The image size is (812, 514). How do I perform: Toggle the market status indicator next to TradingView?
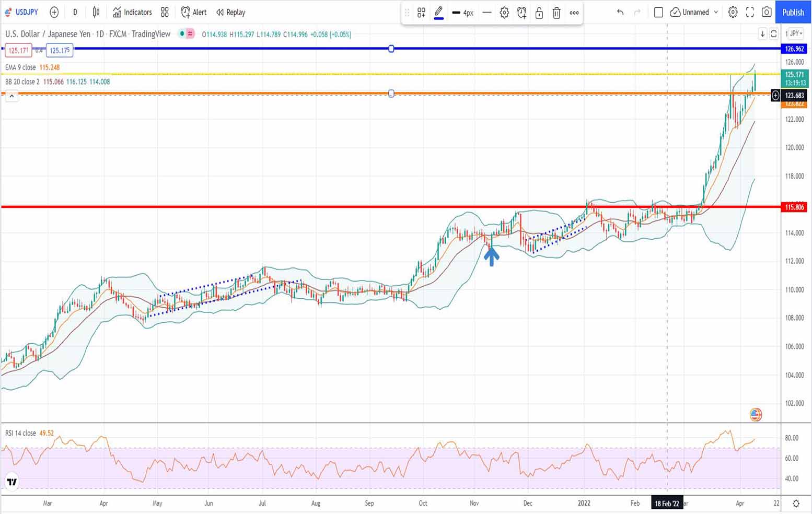point(182,34)
